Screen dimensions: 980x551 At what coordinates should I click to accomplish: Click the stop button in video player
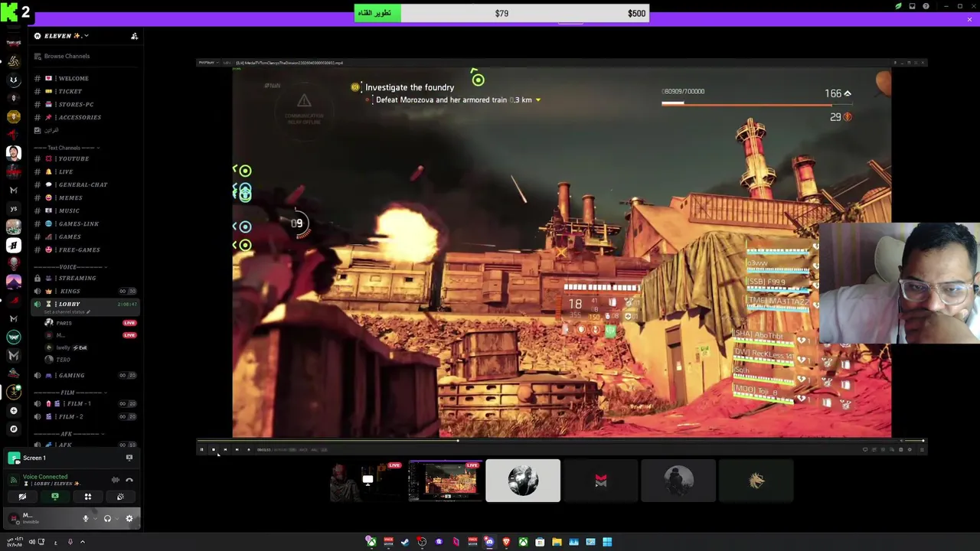coord(214,450)
